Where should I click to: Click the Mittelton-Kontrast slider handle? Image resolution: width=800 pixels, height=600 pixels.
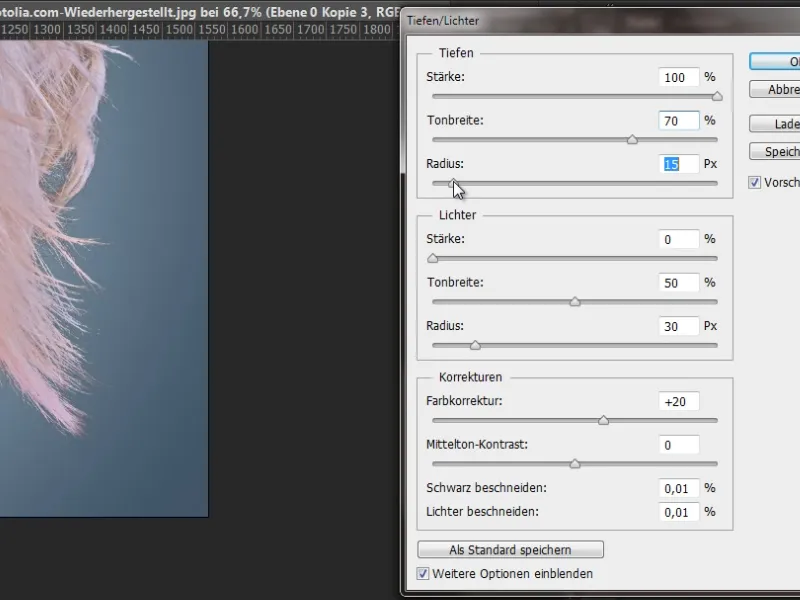pos(575,464)
